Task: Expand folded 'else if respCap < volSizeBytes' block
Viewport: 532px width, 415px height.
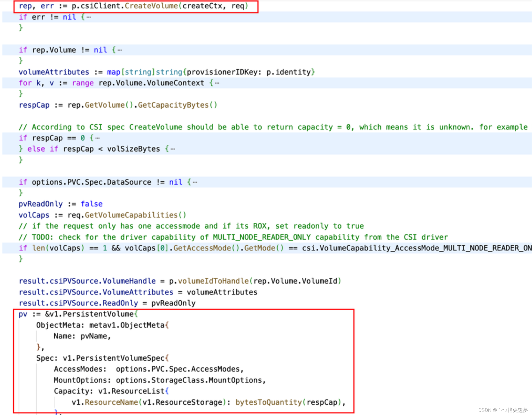Action: 173,149
